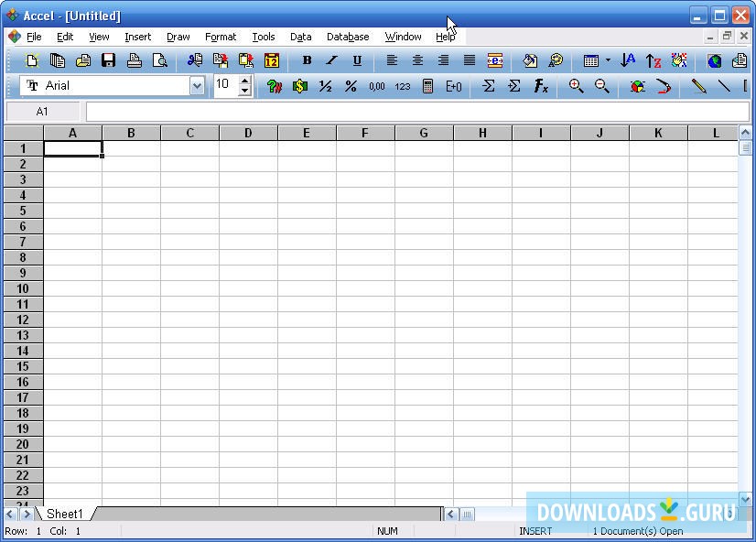Toggle Underline formatting
The width and height of the screenshot is (756, 542).
[357, 60]
